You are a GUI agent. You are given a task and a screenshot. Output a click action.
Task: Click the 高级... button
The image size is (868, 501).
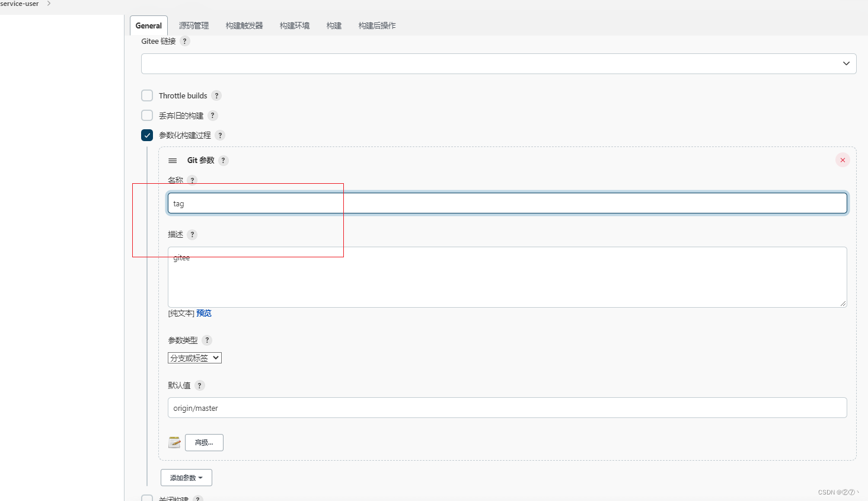[x=204, y=443]
